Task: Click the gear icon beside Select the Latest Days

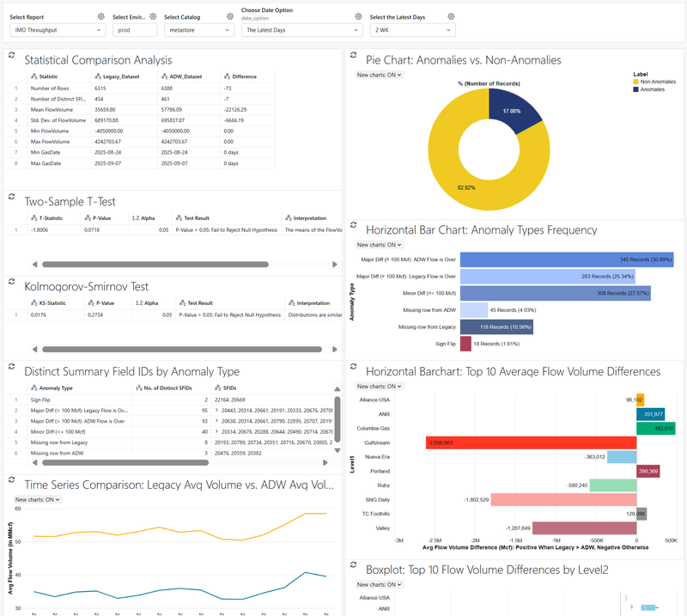Action: pyautogui.click(x=451, y=15)
